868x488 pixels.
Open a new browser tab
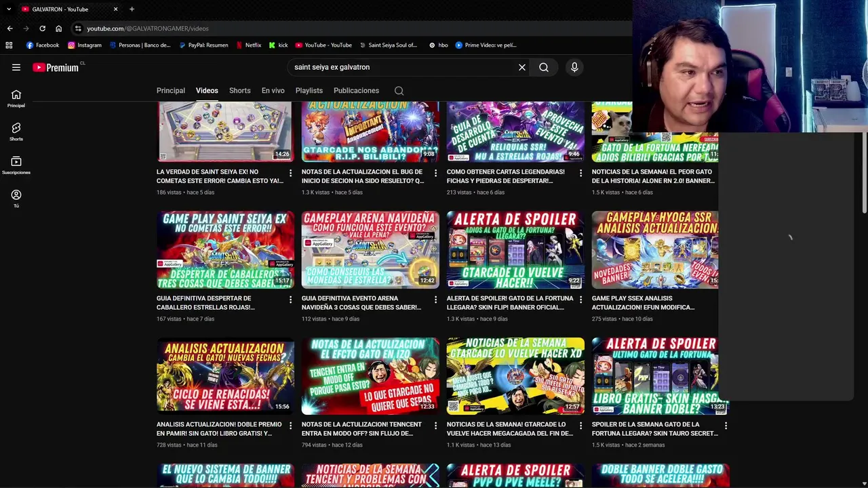click(x=132, y=9)
